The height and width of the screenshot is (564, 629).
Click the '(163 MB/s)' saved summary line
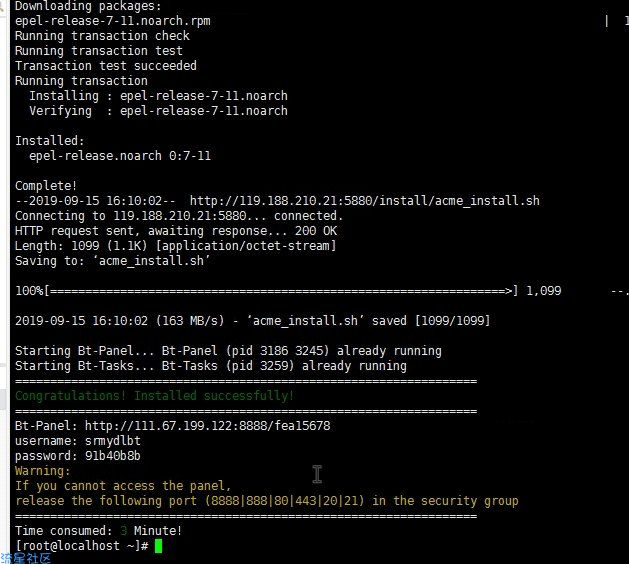click(x=253, y=321)
